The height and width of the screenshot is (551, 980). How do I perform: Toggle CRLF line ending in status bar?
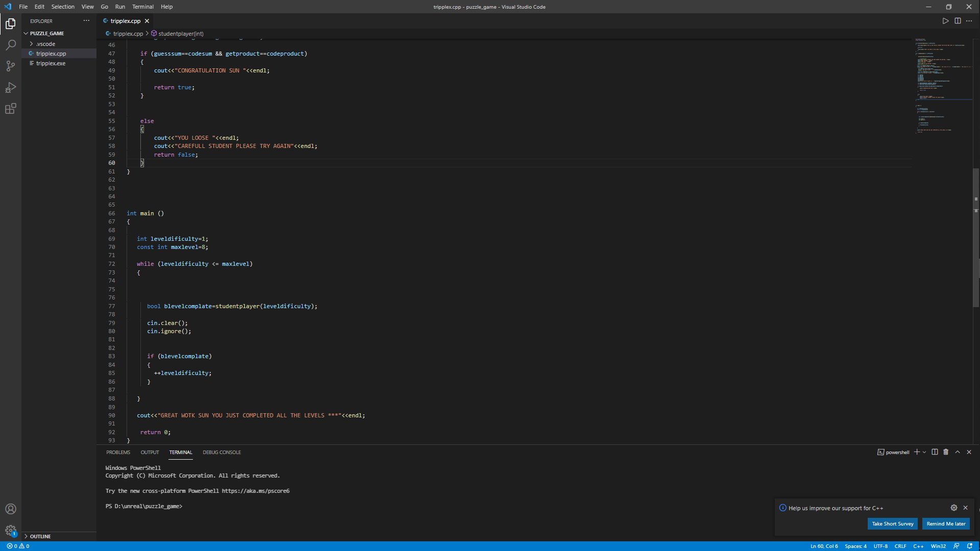coord(900,546)
